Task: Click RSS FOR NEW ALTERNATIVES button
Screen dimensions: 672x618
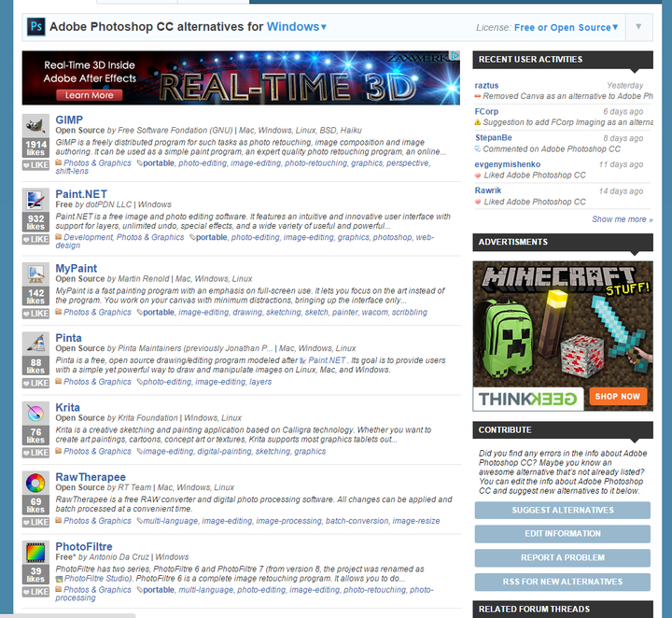Action: [562, 582]
